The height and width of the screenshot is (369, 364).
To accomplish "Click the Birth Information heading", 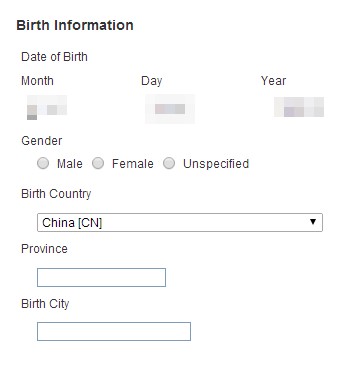I will click(x=75, y=25).
